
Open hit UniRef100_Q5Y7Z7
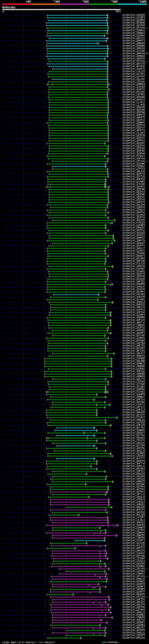[x=133, y=548]
